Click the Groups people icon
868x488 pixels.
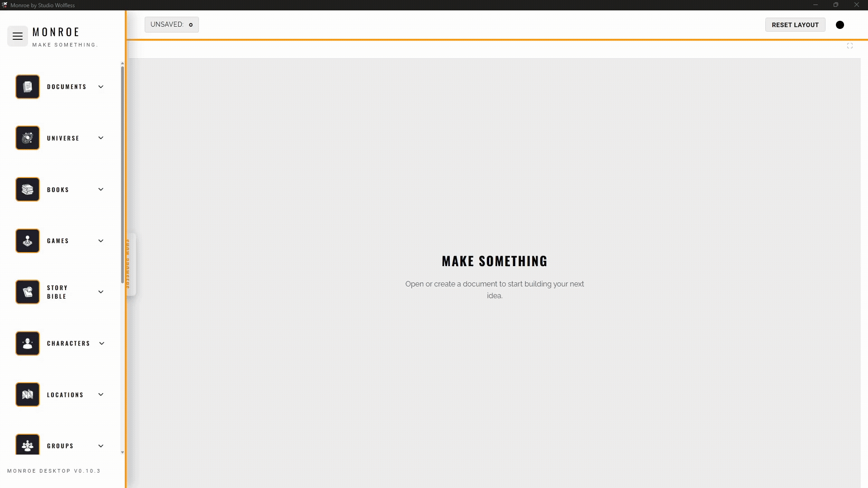click(28, 445)
